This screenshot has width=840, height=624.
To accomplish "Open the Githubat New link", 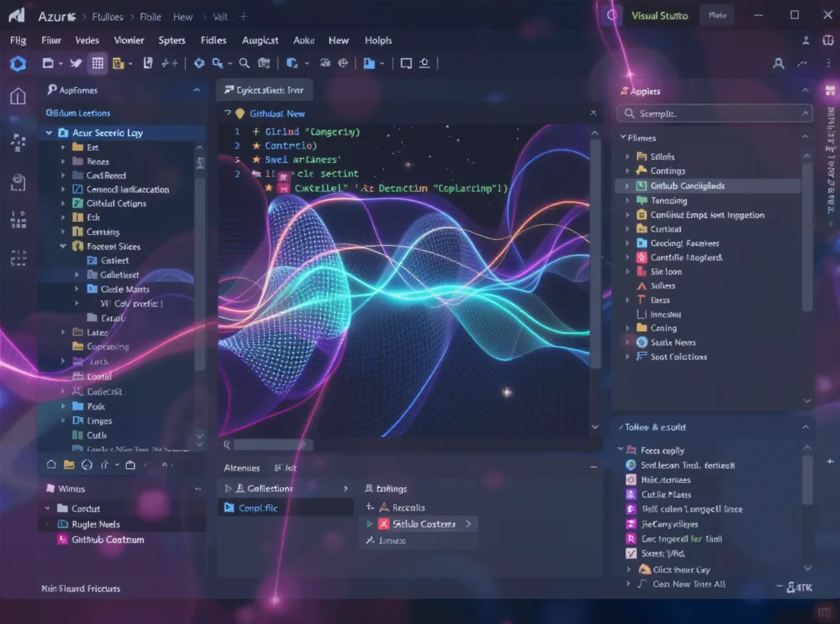I will coord(277,113).
